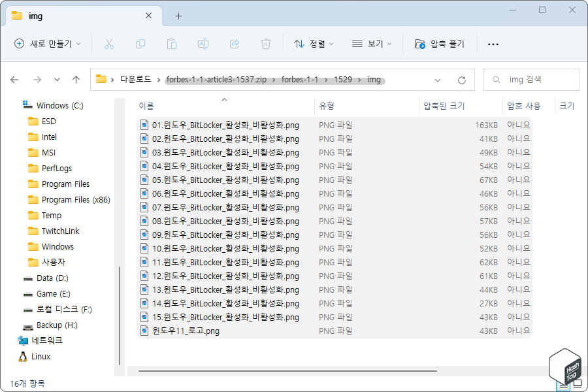Click the navigation pane vertical scrollbar
Screen dimensions: 588x392
point(120,316)
